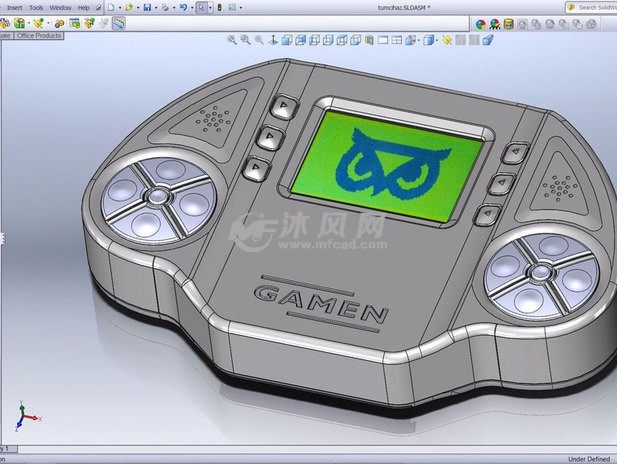Viewport: 617px width, 464px height.
Task: Expand the dropdown arrow next to New
Action: 118,7
